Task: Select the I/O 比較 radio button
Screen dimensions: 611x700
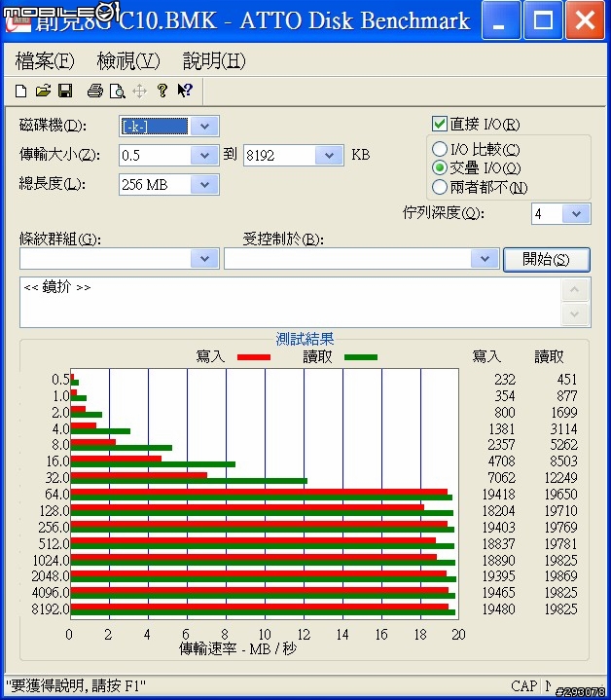Action: pyautogui.click(x=440, y=149)
